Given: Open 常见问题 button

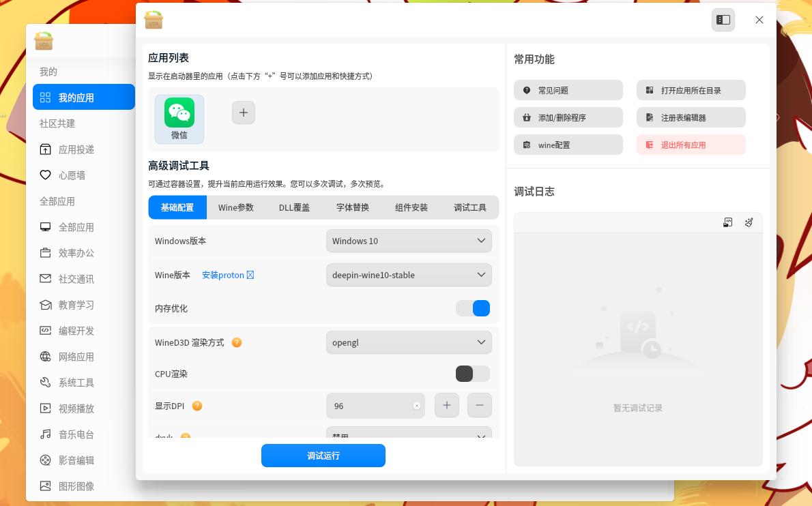Looking at the screenshot, I should tap(568, 90).
